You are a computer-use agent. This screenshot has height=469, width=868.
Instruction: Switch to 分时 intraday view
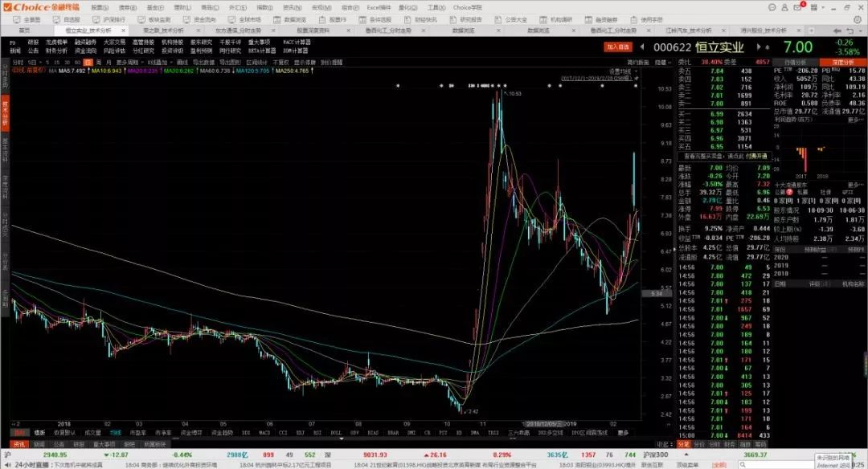(17, 63)
